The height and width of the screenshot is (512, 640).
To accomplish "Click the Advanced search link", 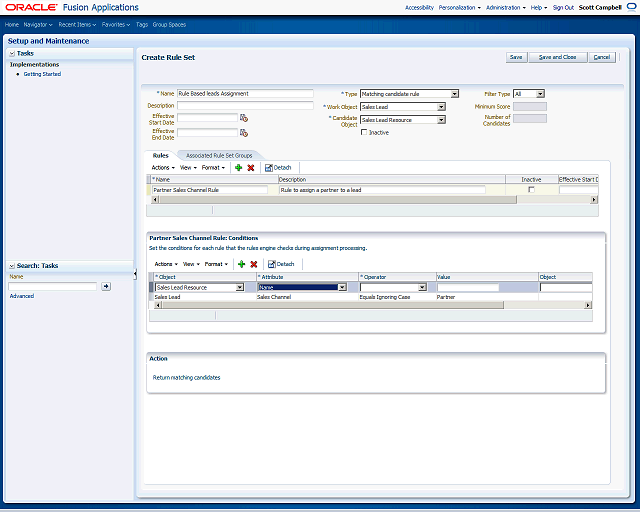I will coord(22,296).
